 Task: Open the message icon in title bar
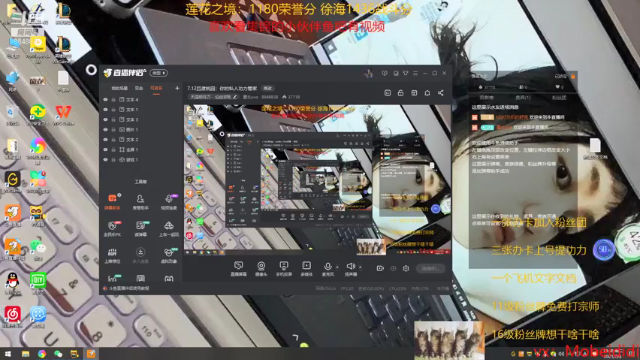tap(396, 73)
